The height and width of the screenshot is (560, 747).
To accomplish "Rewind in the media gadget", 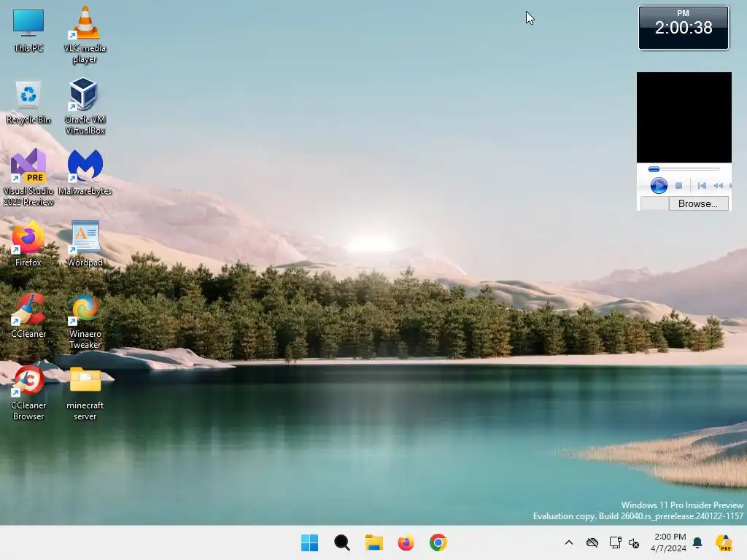I will tap(718, 186).
